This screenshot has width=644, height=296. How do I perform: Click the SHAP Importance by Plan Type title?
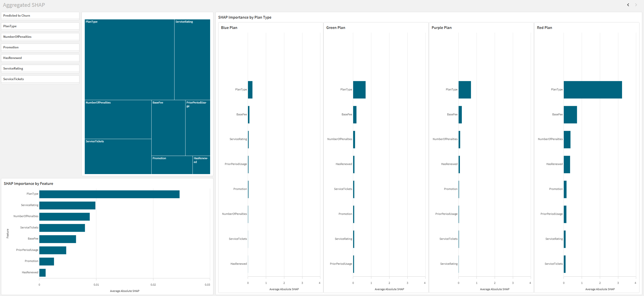click(x=244, y=17)
